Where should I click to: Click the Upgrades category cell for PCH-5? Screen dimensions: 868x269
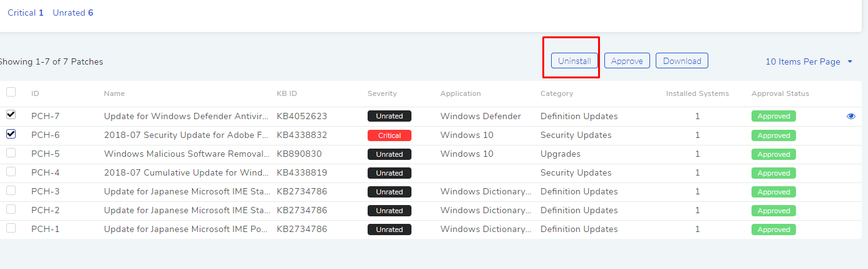click(561, 154)
